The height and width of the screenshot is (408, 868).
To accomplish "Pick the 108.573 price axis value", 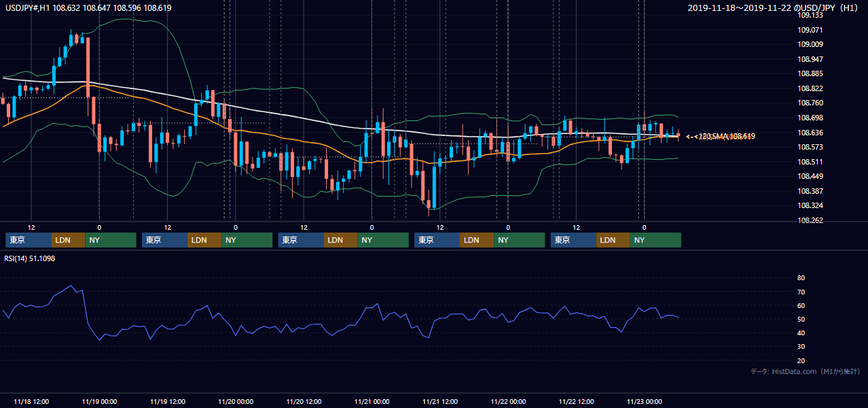I will pos(810,147).
